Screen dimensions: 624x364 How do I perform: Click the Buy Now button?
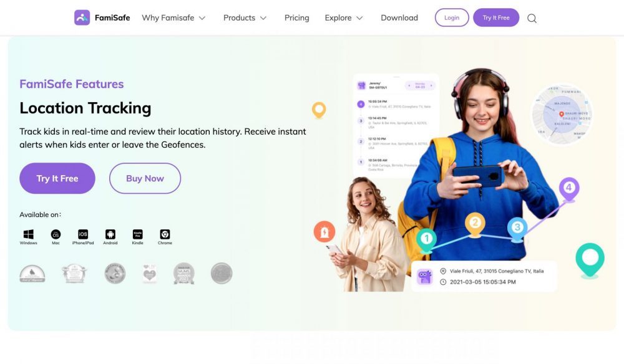(145, 178)
